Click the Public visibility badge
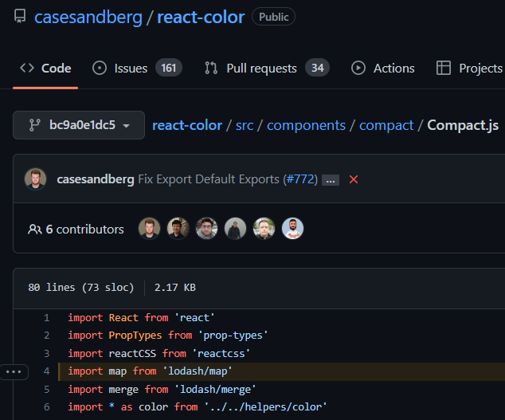The image size is (505, 420). pyautogui.click(x=273, y=17)
